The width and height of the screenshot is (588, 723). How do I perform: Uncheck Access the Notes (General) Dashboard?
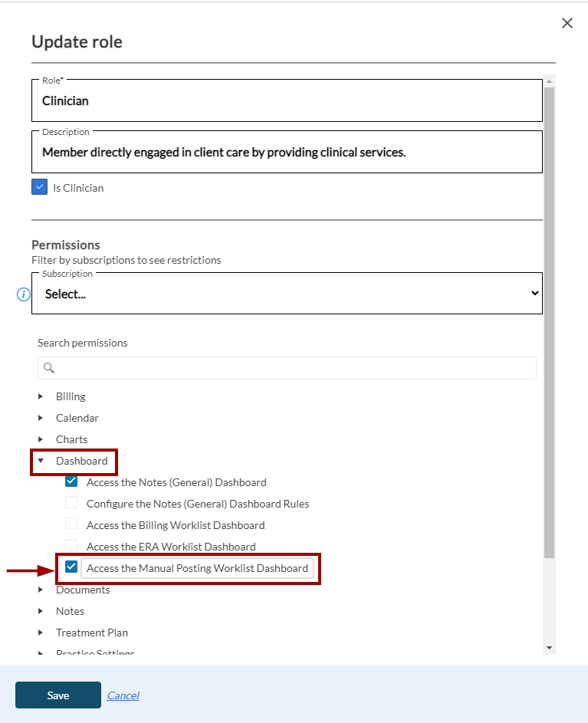[71, 482]
